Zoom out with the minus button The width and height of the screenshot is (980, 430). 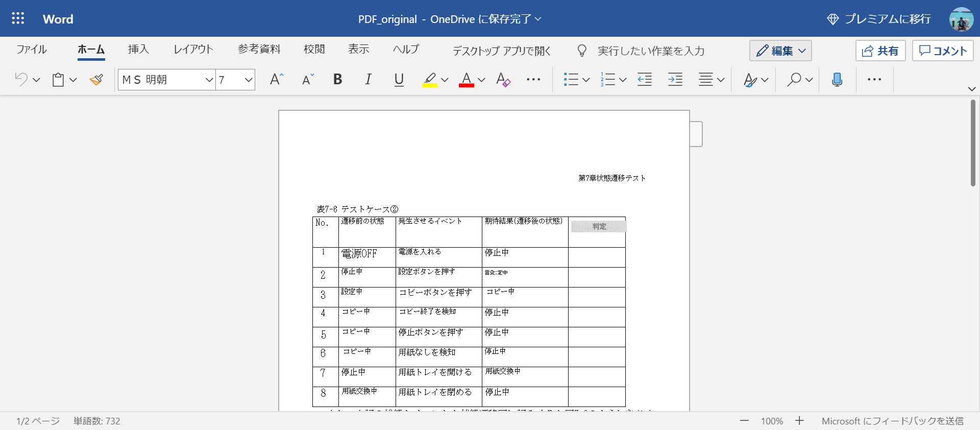744,421
